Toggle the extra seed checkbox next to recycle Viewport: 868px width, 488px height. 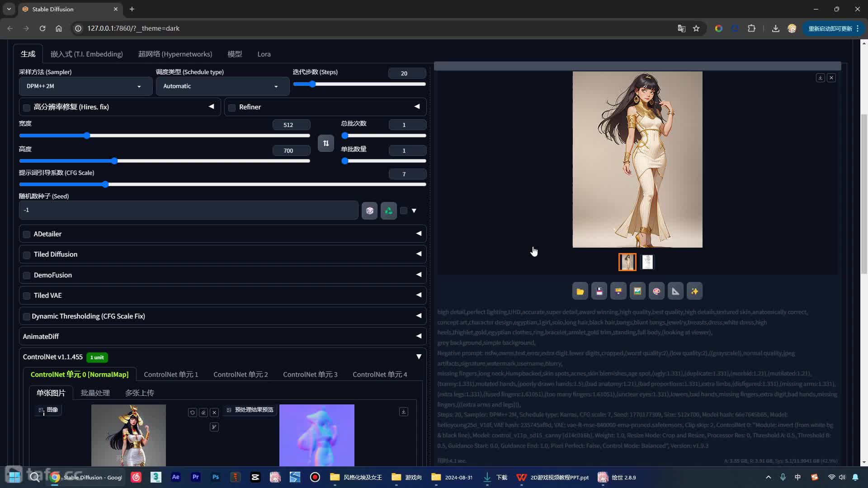pyautogui.click(x=404, y=211)
